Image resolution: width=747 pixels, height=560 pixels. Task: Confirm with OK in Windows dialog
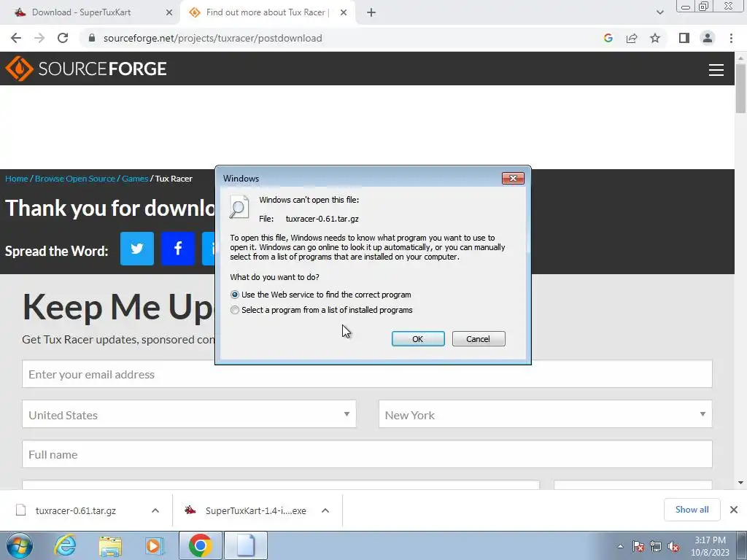tap(418, 339)
